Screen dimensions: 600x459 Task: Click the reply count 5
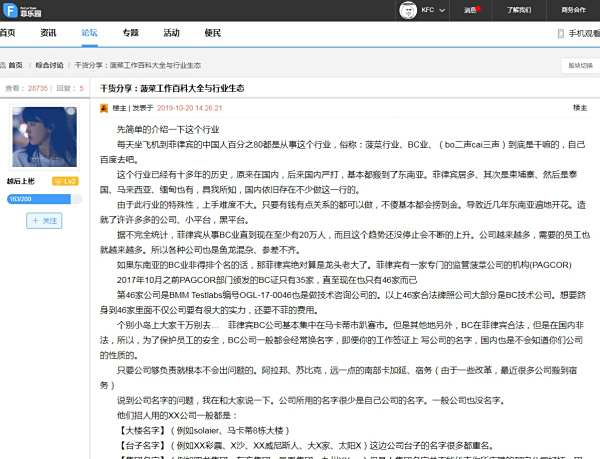(x=81, y=88)
